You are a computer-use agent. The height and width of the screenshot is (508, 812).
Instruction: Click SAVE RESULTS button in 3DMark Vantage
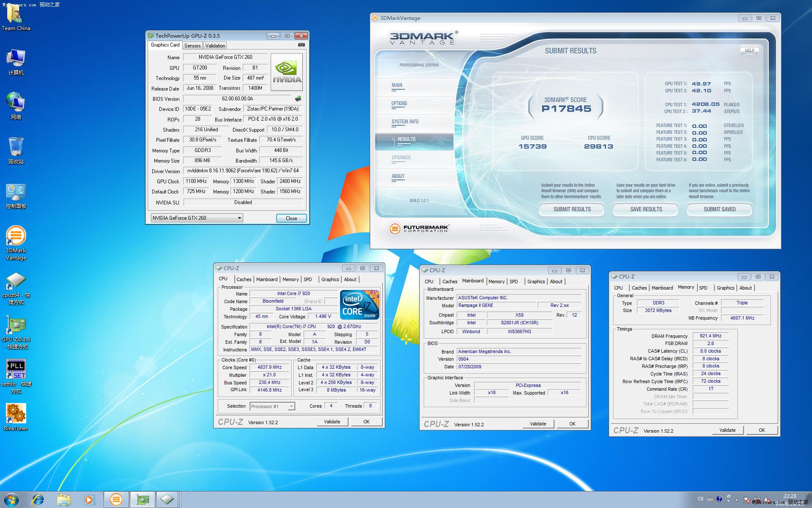tap(646, 210)
